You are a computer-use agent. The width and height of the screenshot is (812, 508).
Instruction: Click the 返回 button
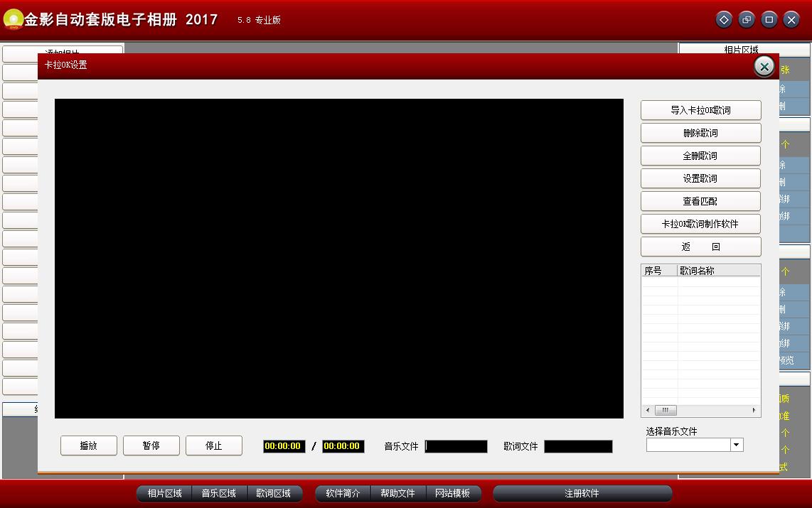(700, 247)
